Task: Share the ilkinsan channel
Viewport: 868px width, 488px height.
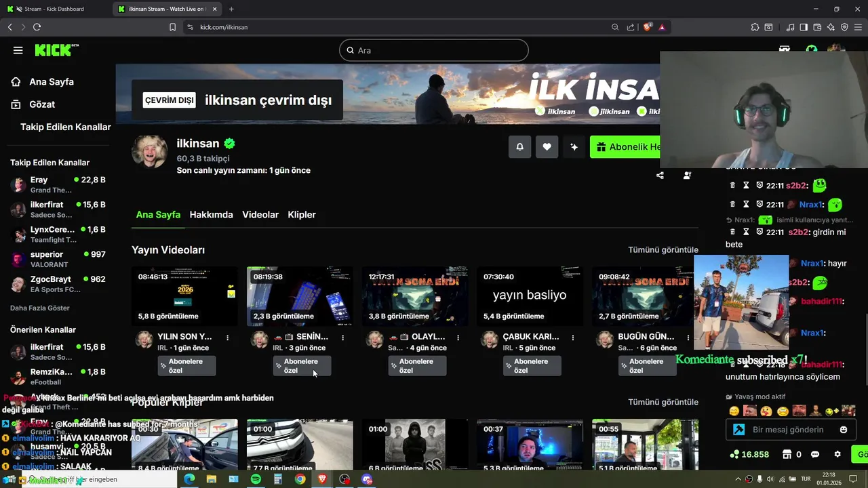Action: click(660, 176)
